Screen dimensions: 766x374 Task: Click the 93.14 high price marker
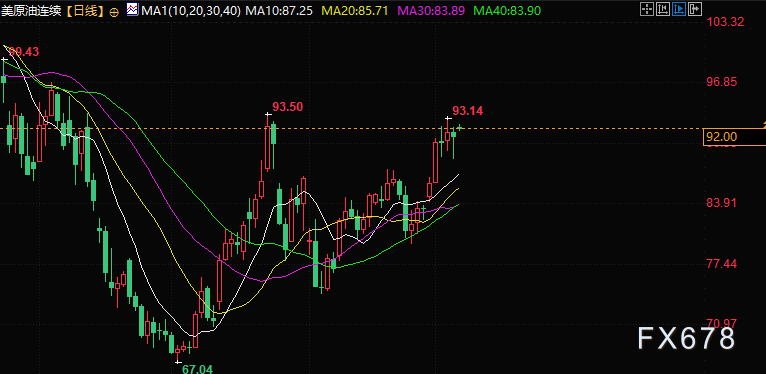click(x=468, y=111)
